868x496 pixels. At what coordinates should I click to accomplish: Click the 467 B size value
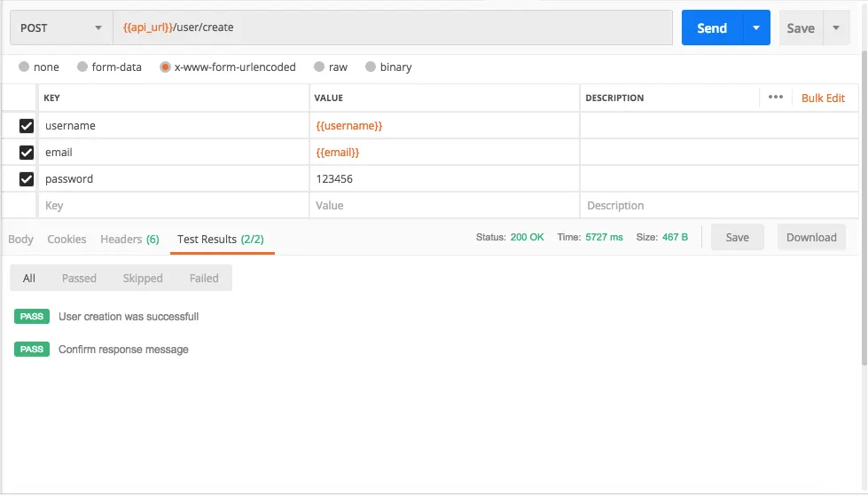[675, 237]
